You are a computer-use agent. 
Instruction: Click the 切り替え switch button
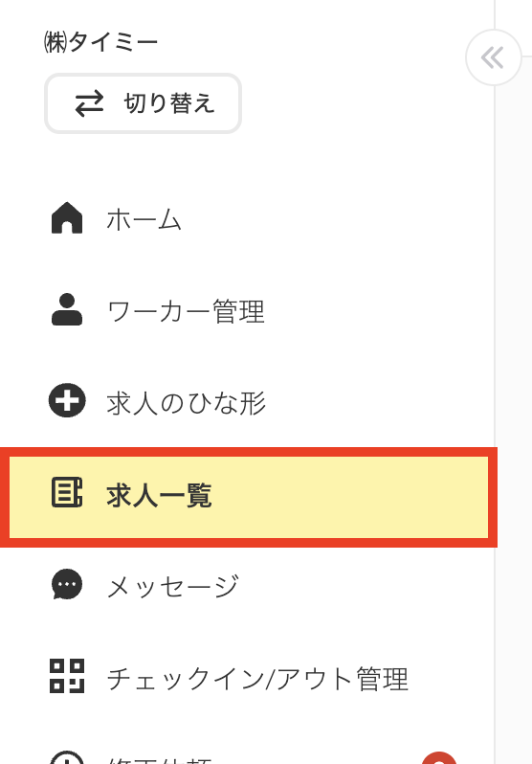(x=143, y=103)
